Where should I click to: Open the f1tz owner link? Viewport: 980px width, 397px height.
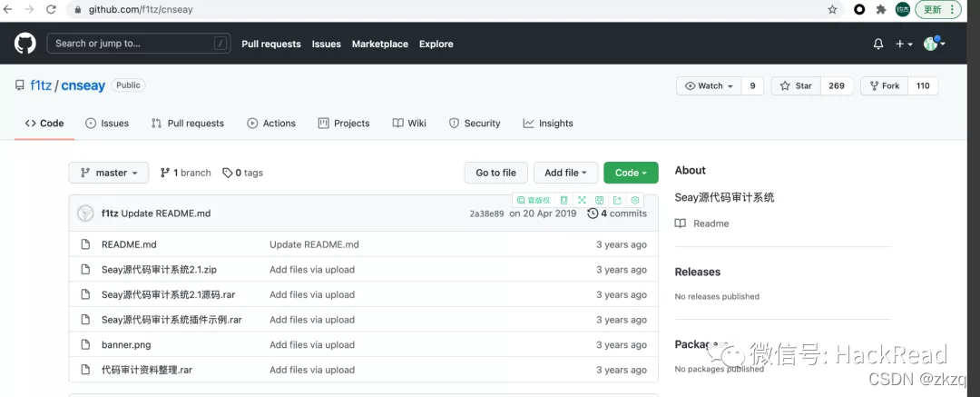tap(41, 85)
